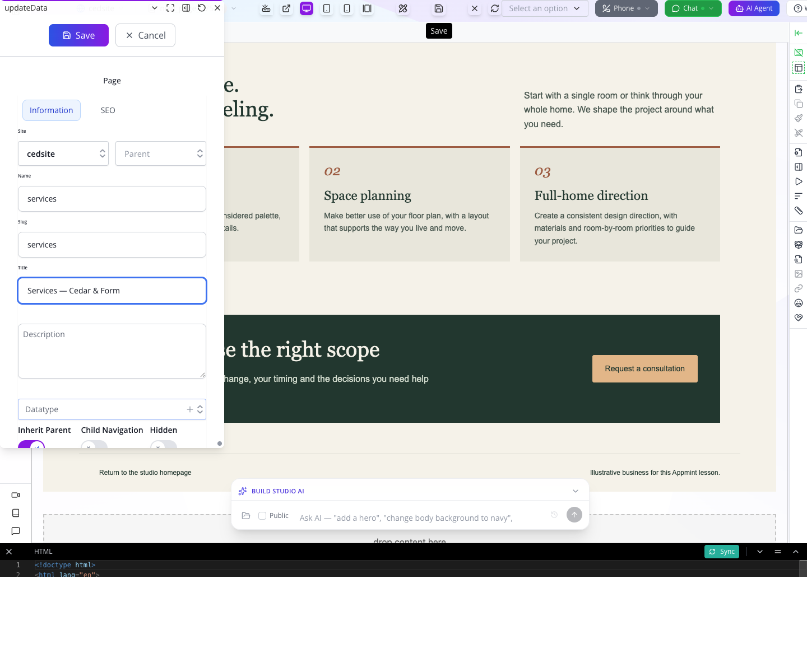Switch to the SEO tab
Image resolution: width=807 pixels, height=672 pixels.
pos(108,110)
